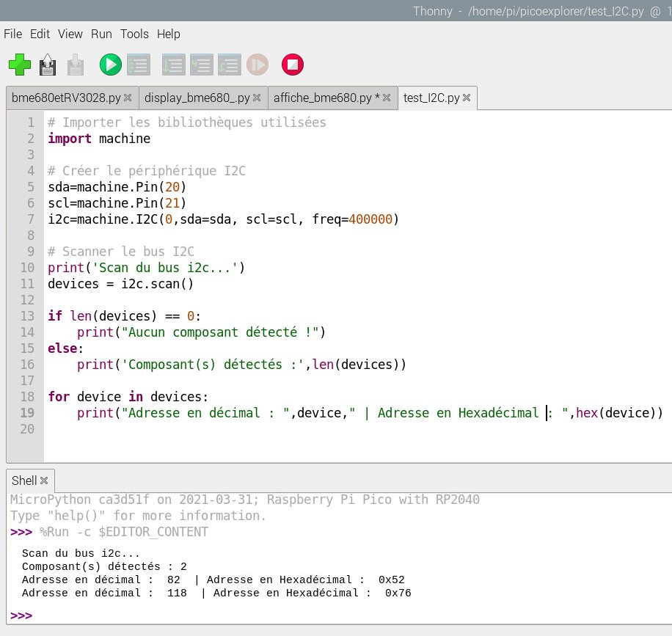Click the Open file icon
The image size is (672, 636).
(x=48, y=65)
